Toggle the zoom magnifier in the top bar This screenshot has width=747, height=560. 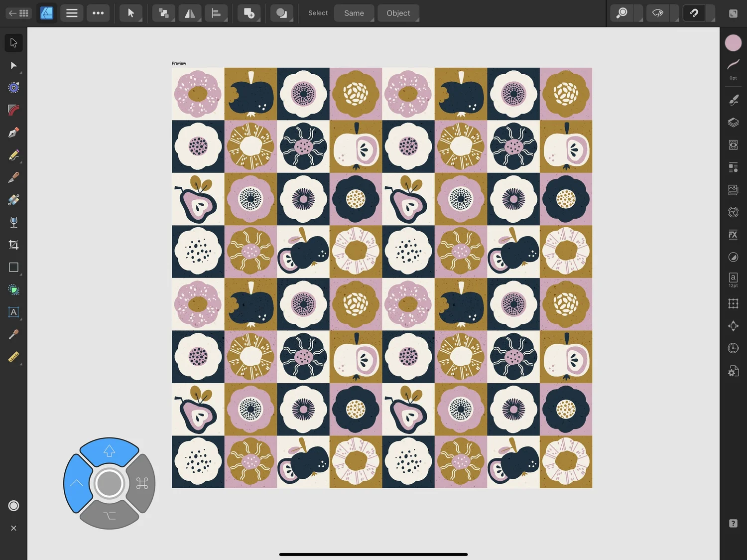[x=621, y=13]
